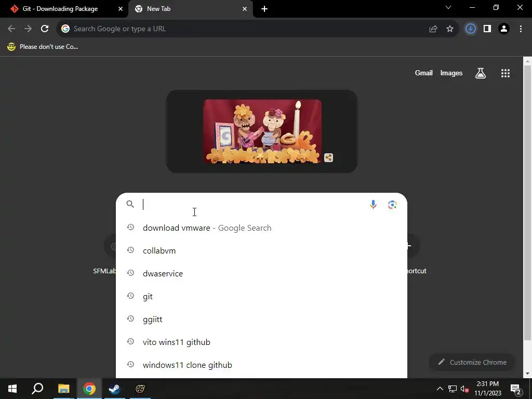This screenshot has height=399, width=532.
Task: Open the taskbar clock and date
Action: (x=487, y=389)
